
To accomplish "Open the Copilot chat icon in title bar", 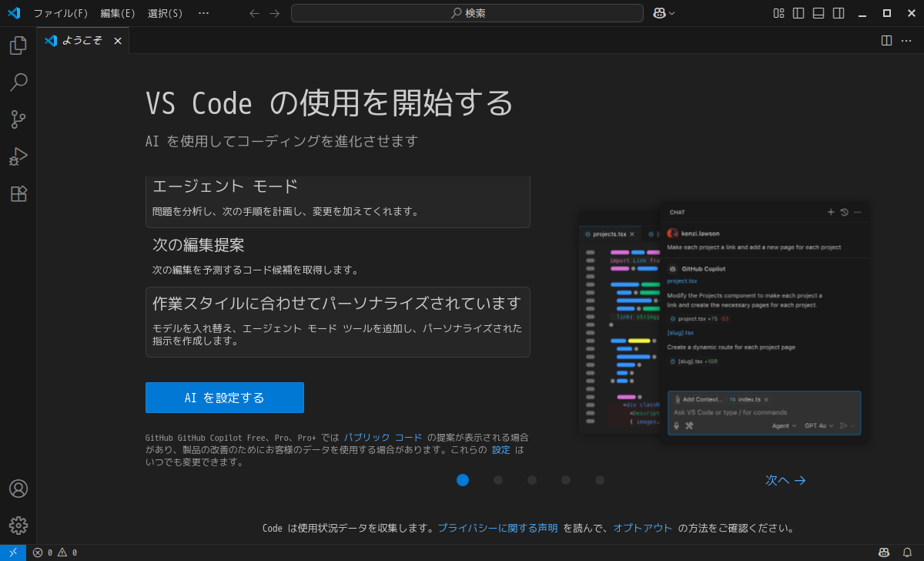I will click(659, 13).
